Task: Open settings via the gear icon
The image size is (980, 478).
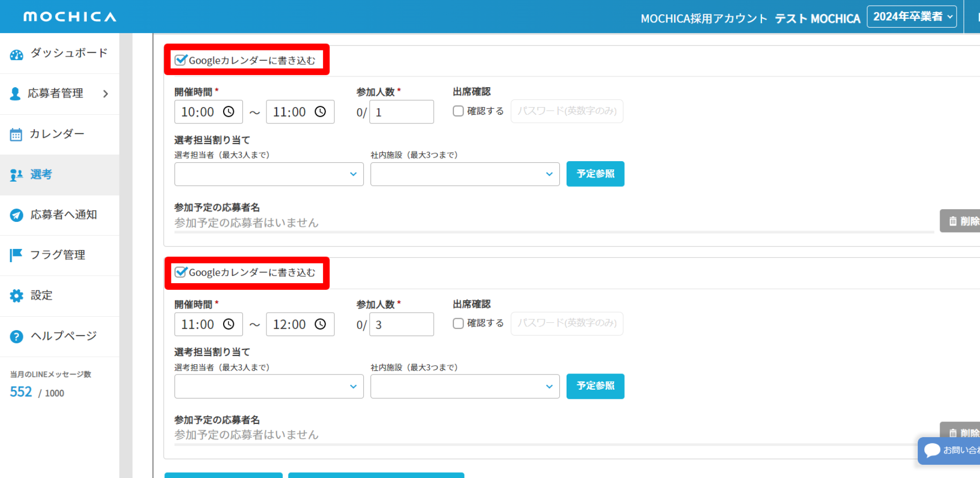Action: 16,296
